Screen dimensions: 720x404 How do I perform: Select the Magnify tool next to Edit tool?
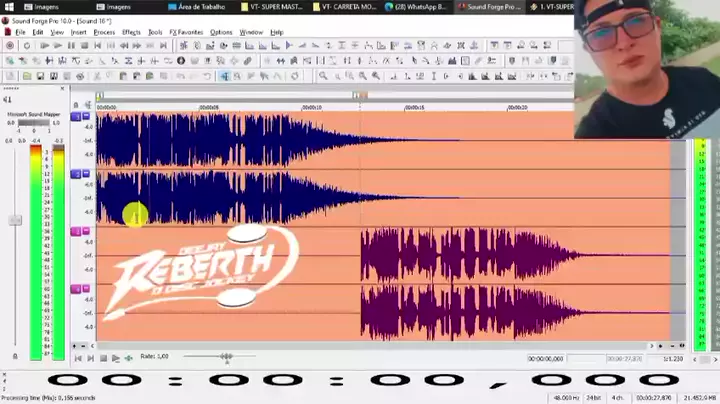(x=237, y=76)
